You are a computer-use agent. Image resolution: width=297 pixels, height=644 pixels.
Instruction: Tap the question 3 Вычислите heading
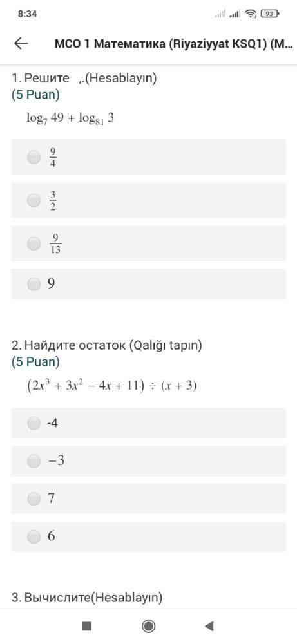(x=87, y=597)
